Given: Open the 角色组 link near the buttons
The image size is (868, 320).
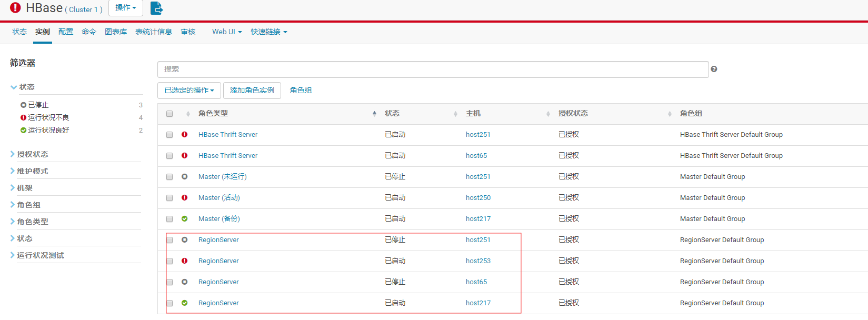Looking at the screenshot, I should pyautogui.click(x=301, y=90).
